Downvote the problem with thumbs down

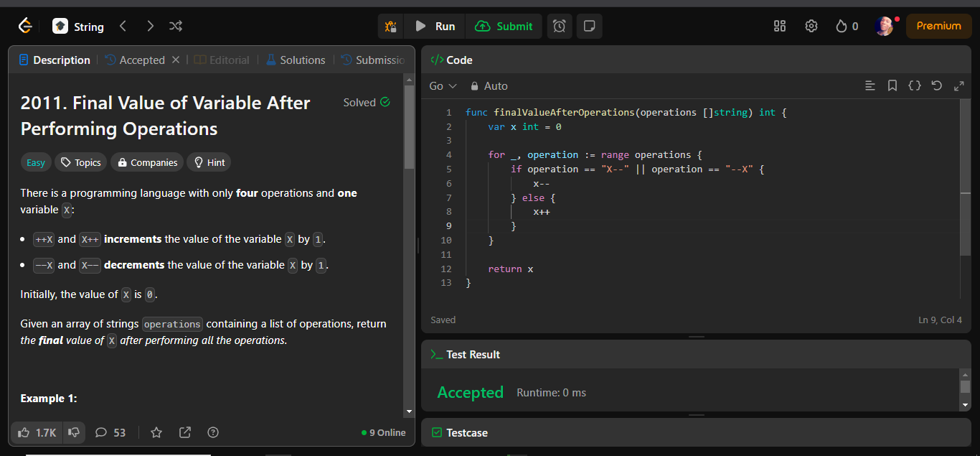[x=73, y=432]
